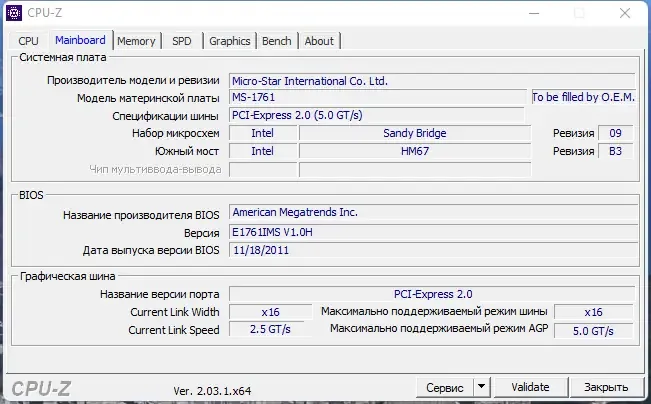Click the Производитель модели и ревизии label
Screen dimensions: 651x404
(x=133, y=80)
